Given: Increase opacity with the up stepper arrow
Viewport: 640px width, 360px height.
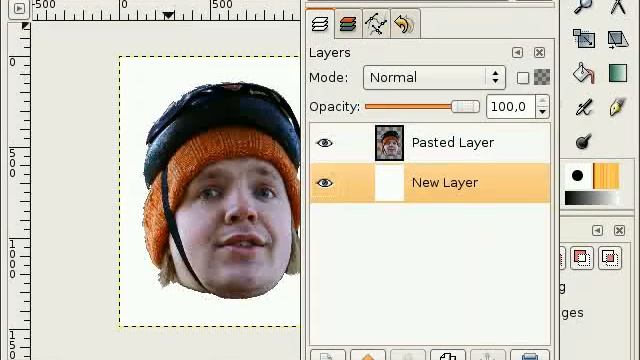Looking at the screenshot, I should coord(542,101).
